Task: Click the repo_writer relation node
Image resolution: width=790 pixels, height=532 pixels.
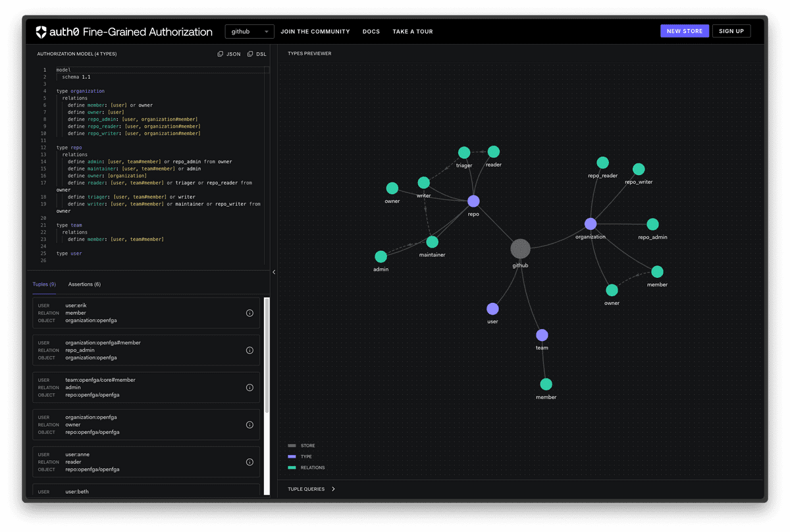Action: coord(639,169)
